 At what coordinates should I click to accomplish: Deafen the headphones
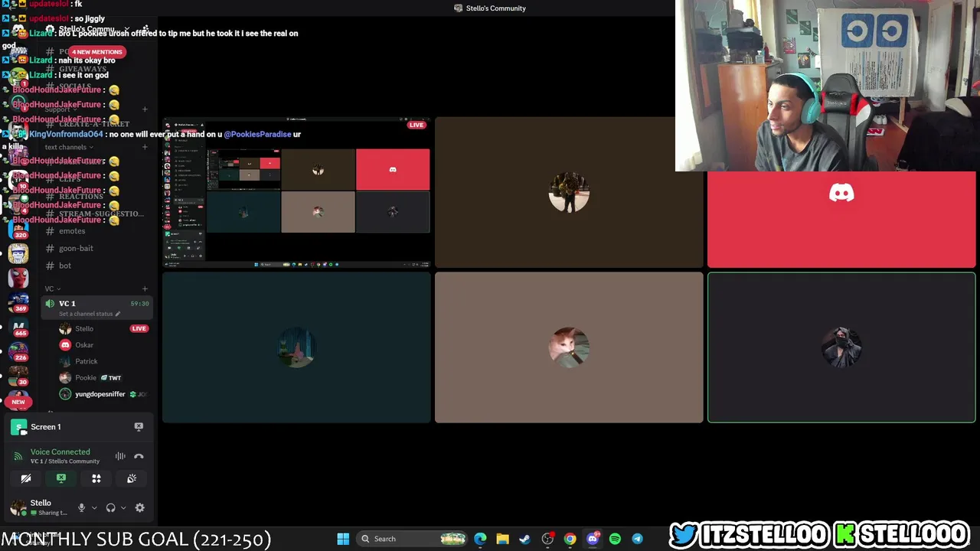click(x=110, y=507)
